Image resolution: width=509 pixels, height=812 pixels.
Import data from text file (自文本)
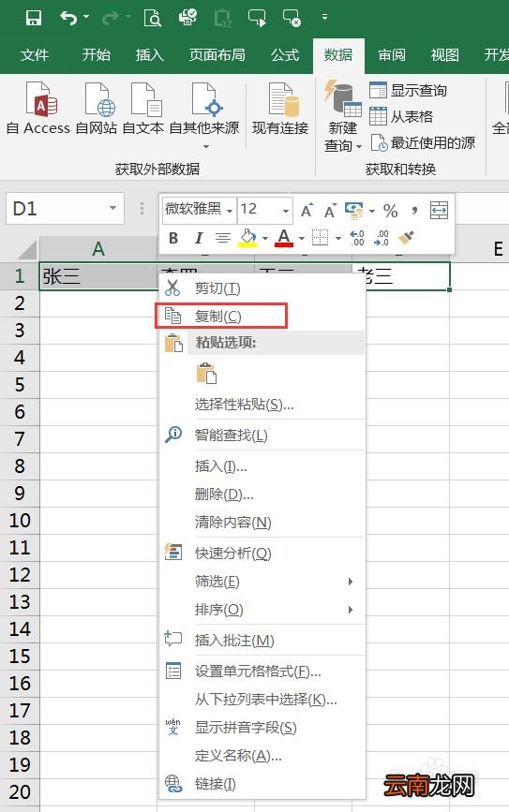143,109
